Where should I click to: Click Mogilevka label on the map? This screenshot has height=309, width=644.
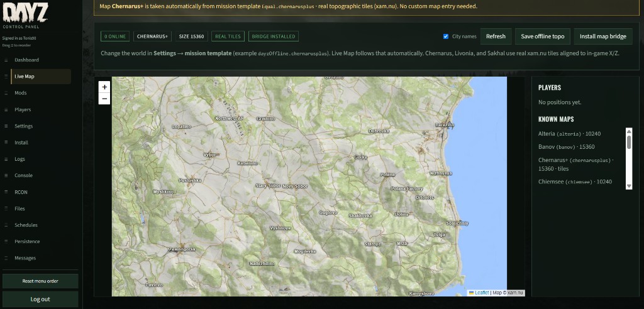click(x=305, y=251)
